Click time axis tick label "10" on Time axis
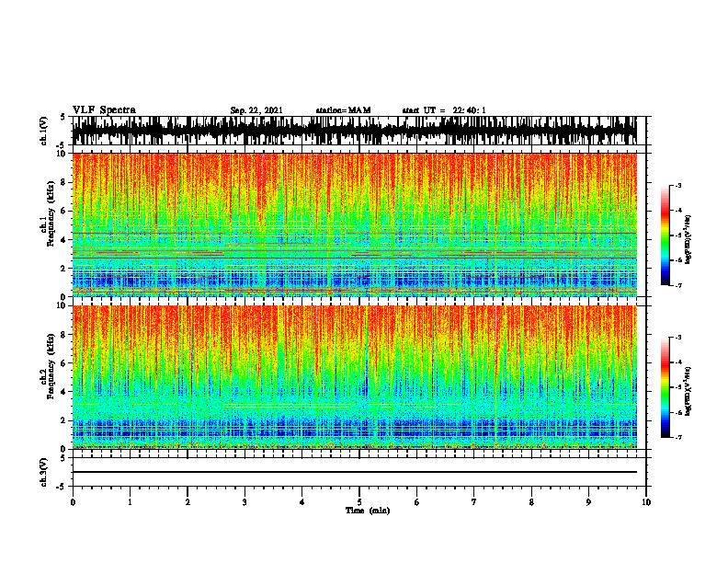The image size is (728, 563). [646, 502]
